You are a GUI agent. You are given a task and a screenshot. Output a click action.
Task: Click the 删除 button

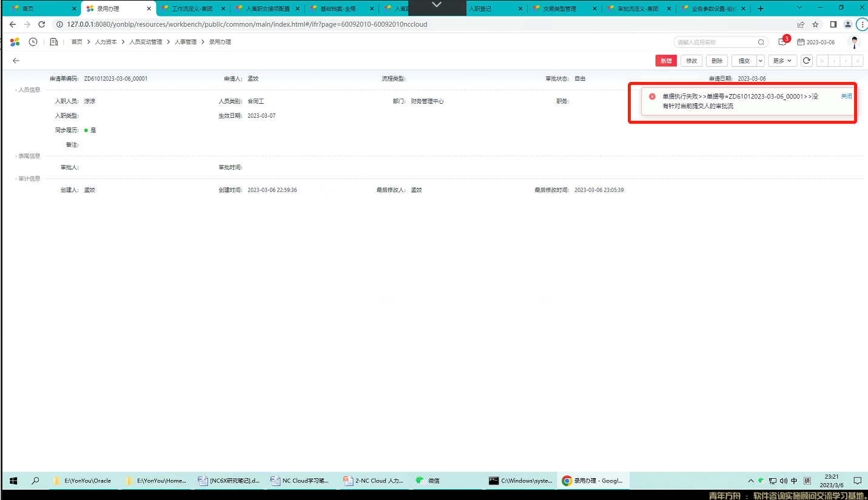click(x=717, y=61)
